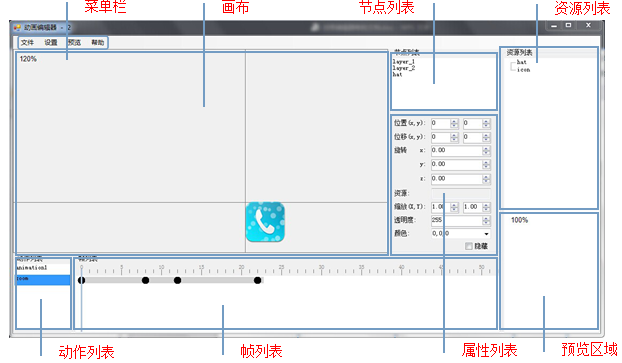Click spinner arrows of 位移 y field

click(x=486, y=137)
